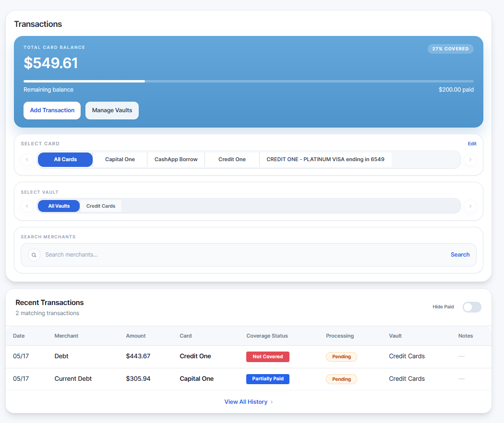Select the Credit Cards vault tab
This screenshot has width=504, height=423.
[101, 206]
